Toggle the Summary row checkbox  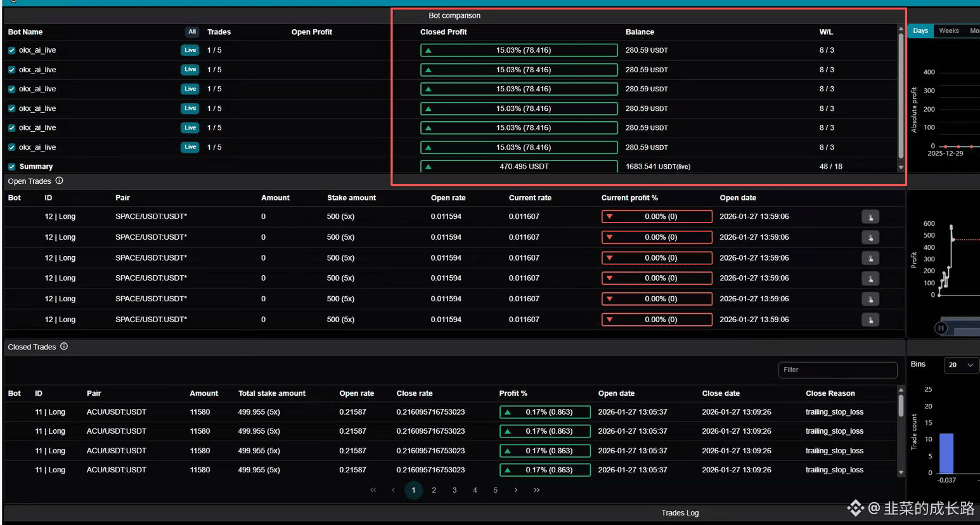click(11, 167)
